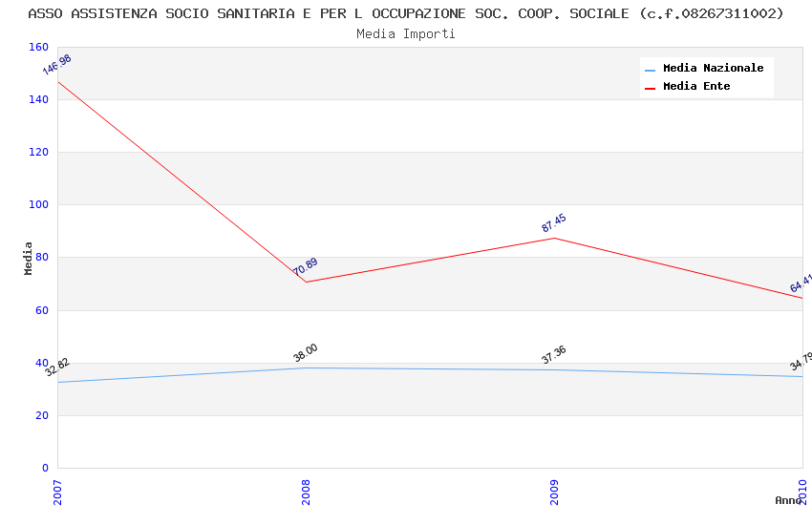This screenshot has height=525, width=812.
Task: Click the 160 y-axis tick label
Action: point(38,47)
